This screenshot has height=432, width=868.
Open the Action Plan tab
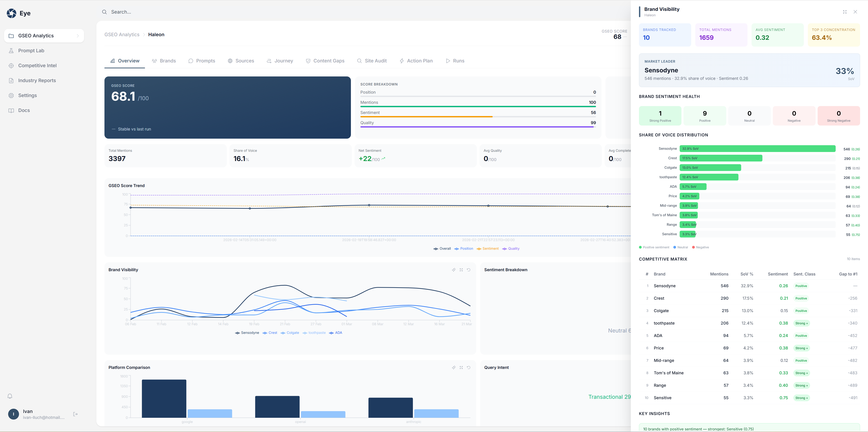point(416,61)
